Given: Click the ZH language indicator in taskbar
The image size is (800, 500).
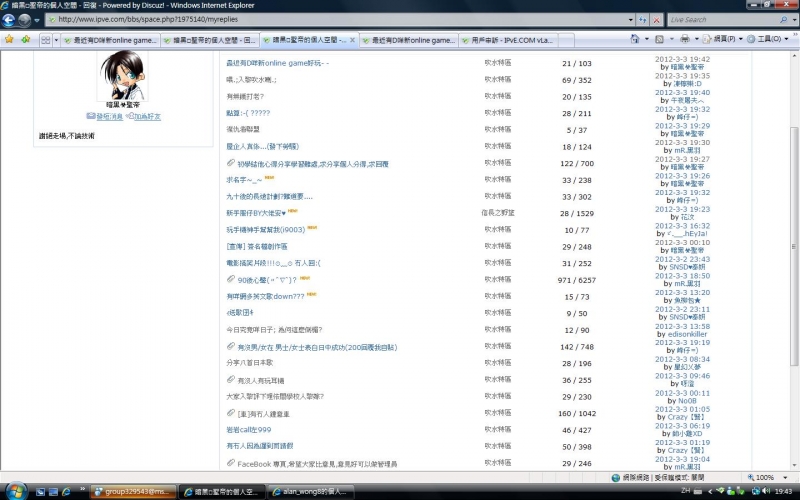Looking at the screenshot, I should pos(686,491).
